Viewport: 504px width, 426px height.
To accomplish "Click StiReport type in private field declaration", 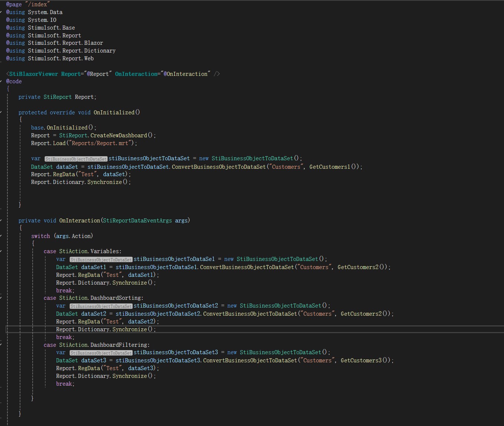I will click(x=58, y=97).
